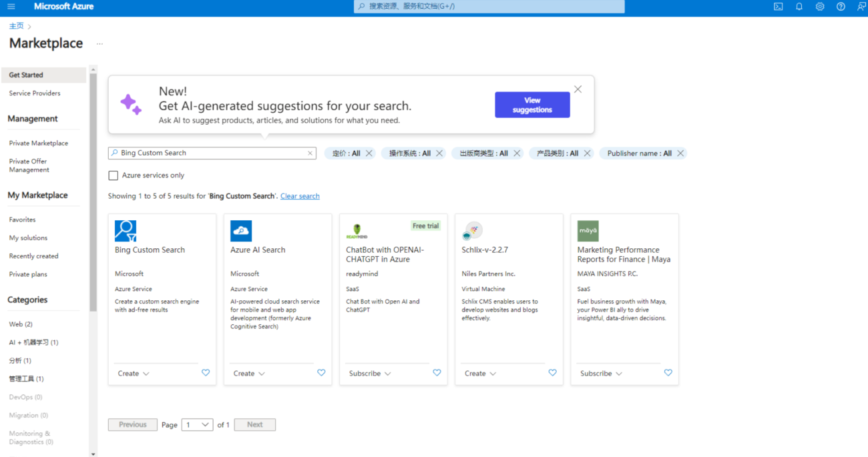This screenshot has width=868, height=457.
Task: Open Private Offer Management
Action: [x=28, y=165]
